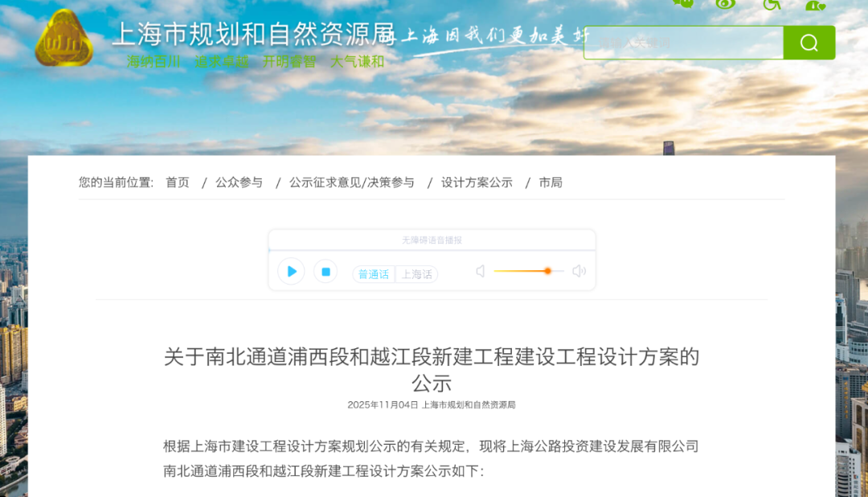Stop the audio narration
This screenshot has width=868, height=497.
[325, 272]
